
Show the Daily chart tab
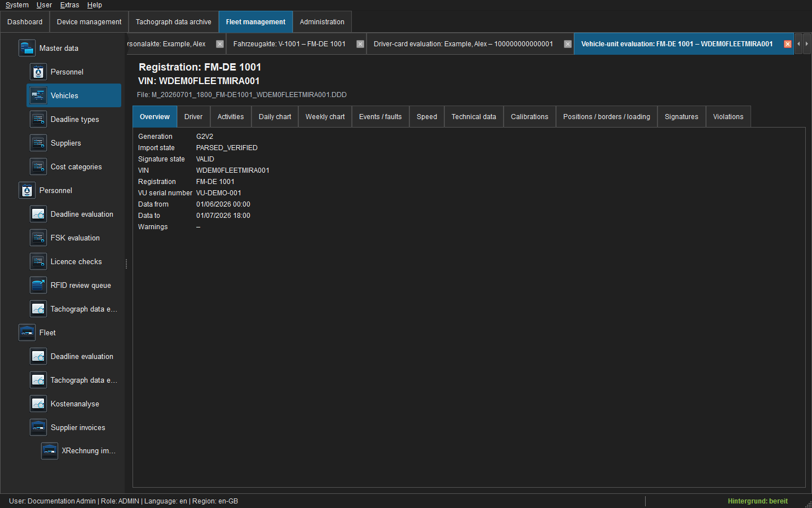pos(275,117)
